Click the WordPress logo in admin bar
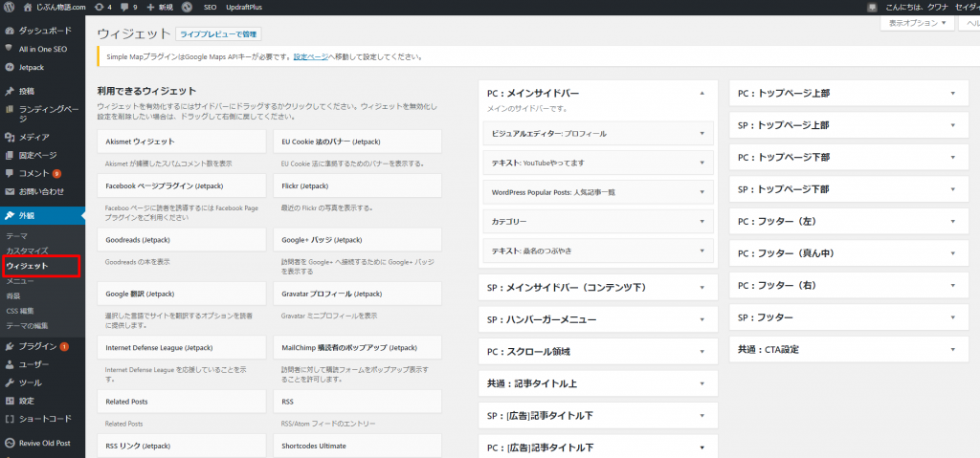Screen dimensions: 980x458 (x=9, y=8)
